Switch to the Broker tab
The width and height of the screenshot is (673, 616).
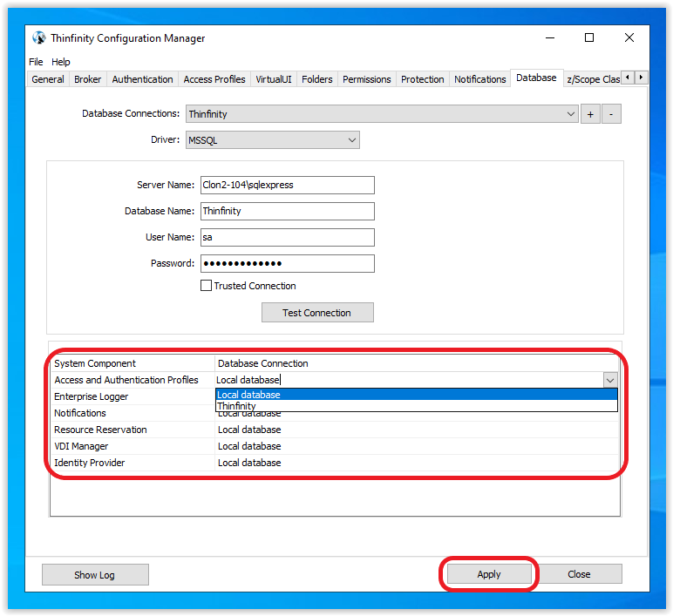pos(87,79)
